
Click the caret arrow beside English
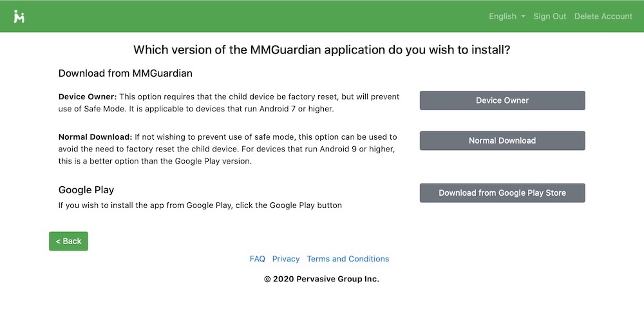[x=523, y=16]
